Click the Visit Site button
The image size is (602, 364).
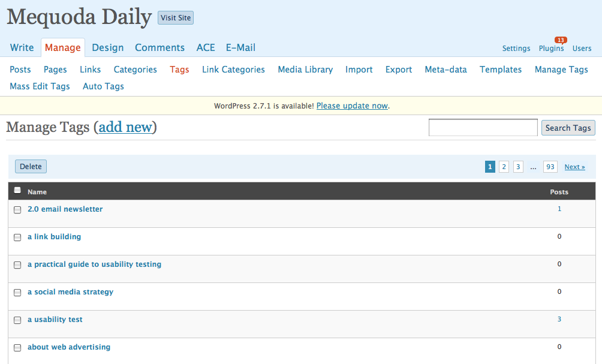click(x=176, y=17)
